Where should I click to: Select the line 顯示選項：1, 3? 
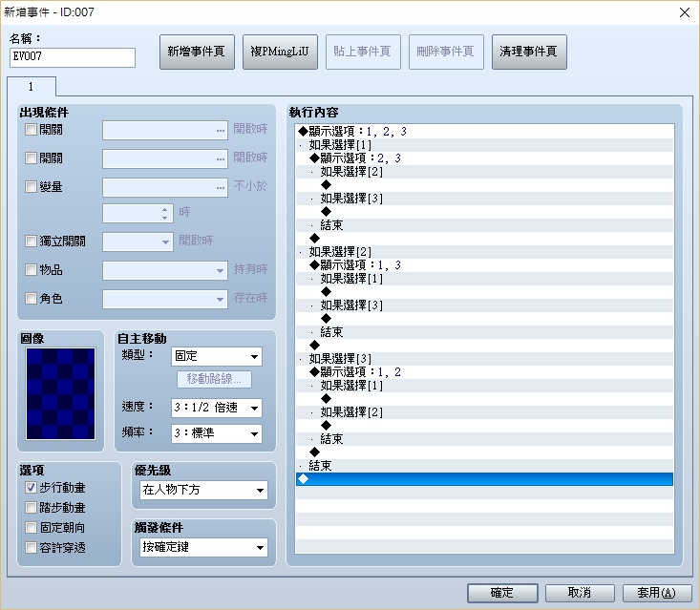(x=484, y=265)
